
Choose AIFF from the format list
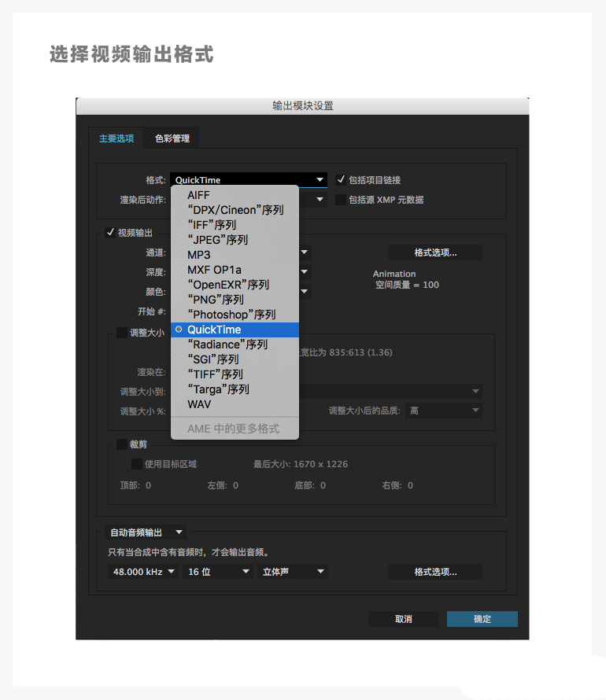point(235,195)
